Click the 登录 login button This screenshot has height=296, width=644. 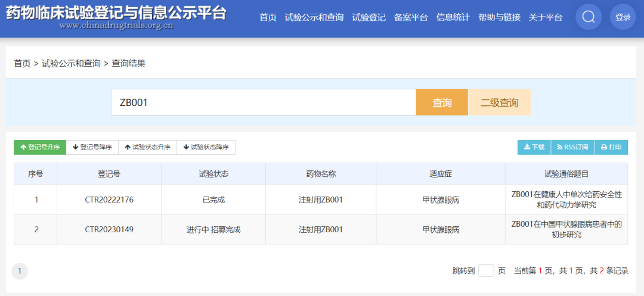click(x=623, y=17)
